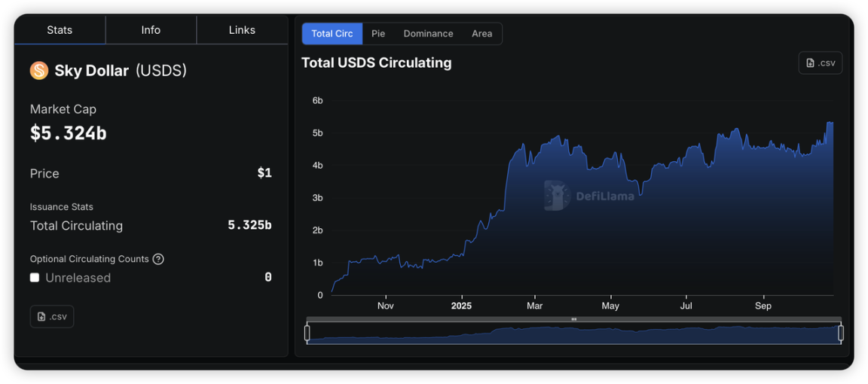Switch to the Stats tab
Screen dimensions: 868x384
pos(60,30)
